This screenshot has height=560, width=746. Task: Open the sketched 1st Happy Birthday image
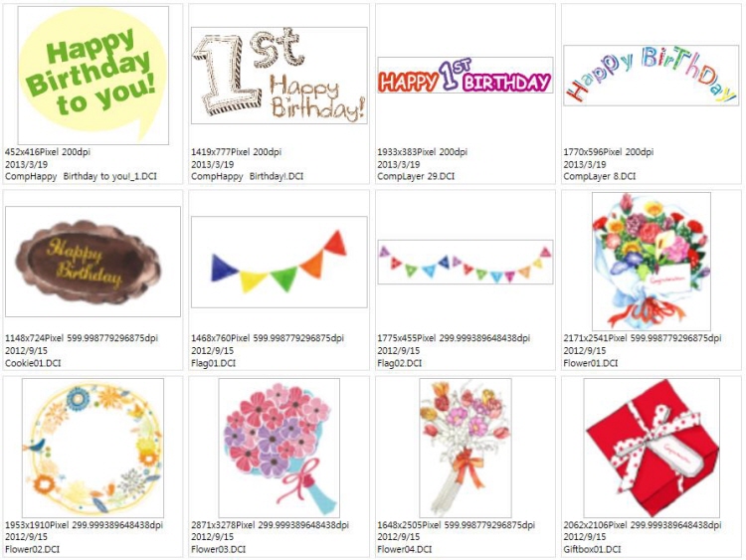[280, 76]
